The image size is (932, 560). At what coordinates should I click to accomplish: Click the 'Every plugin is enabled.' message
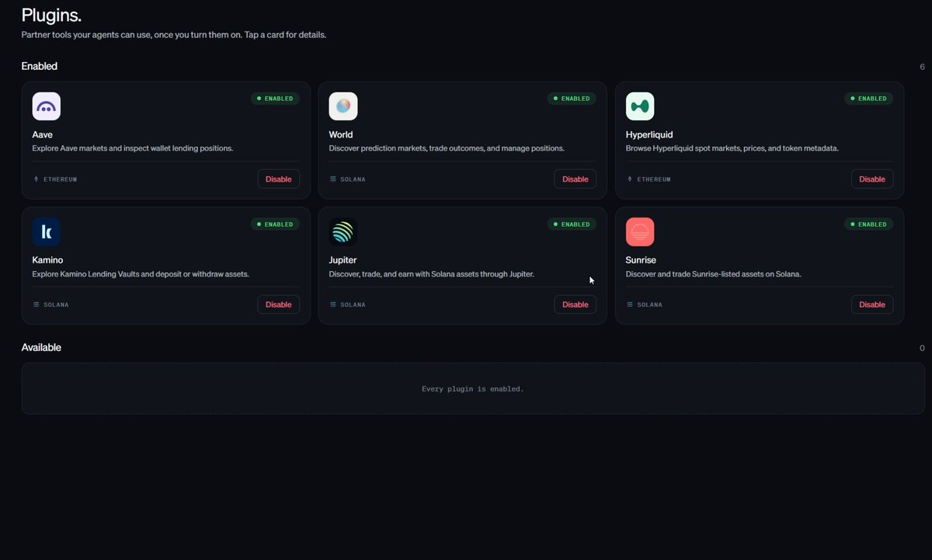tap(473, 388)
